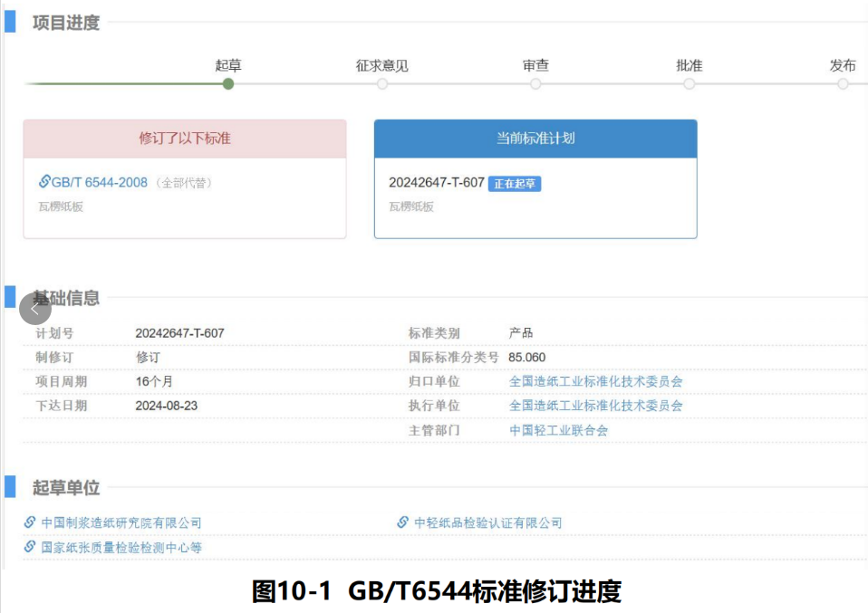Click the green progress bar line
This screenshot has width=868, height=613.
[127, 82]
